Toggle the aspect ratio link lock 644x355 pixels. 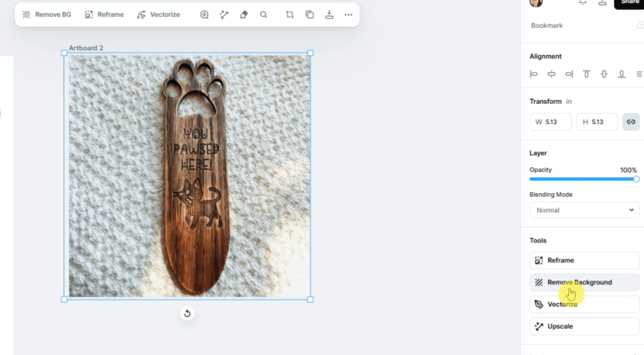point(631,122)
